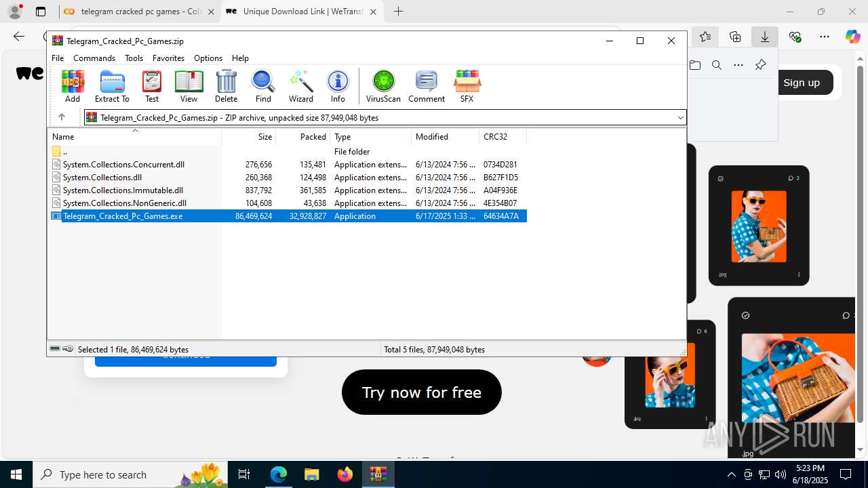Open Task View on taskbar
This screenshot has width=868, height=488.
tap(244, 474)
